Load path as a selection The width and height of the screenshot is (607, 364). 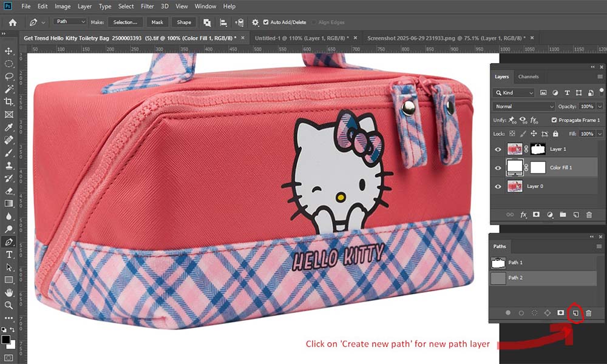(x=534, y=313)
